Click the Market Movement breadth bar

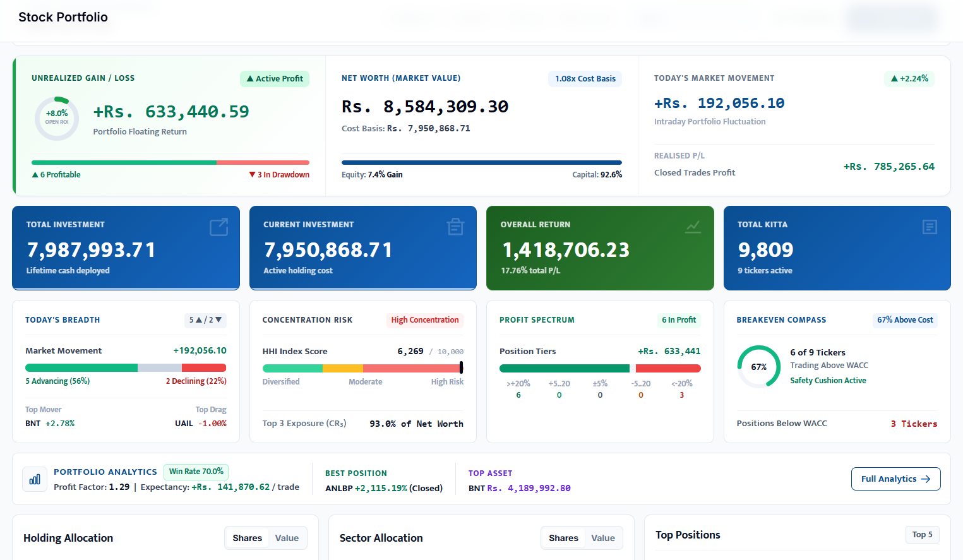[x=126, y=367]
